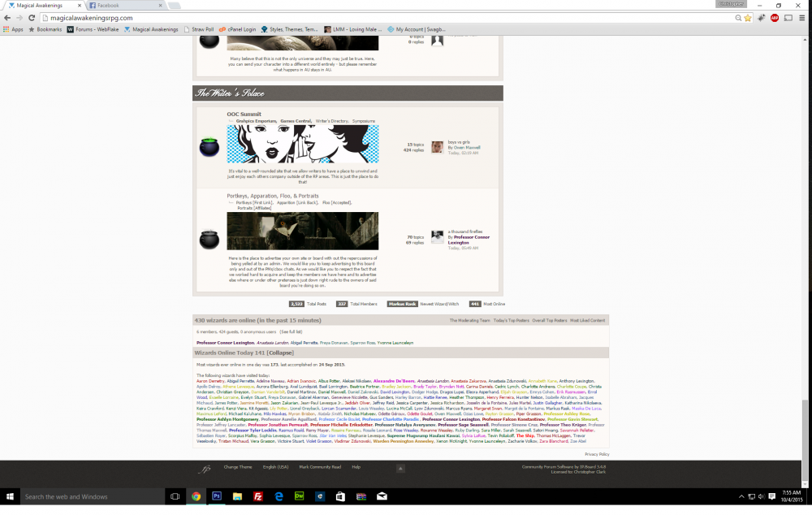Click the See full list link
This screenshot has height=515, width=812.
pyautogui.click(x=292, y=332)
